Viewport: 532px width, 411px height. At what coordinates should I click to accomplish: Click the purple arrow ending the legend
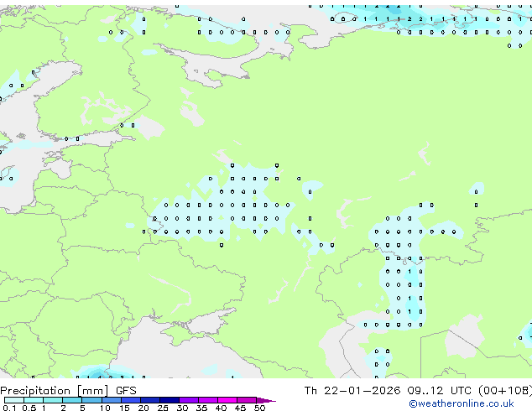tap(266, 400)
